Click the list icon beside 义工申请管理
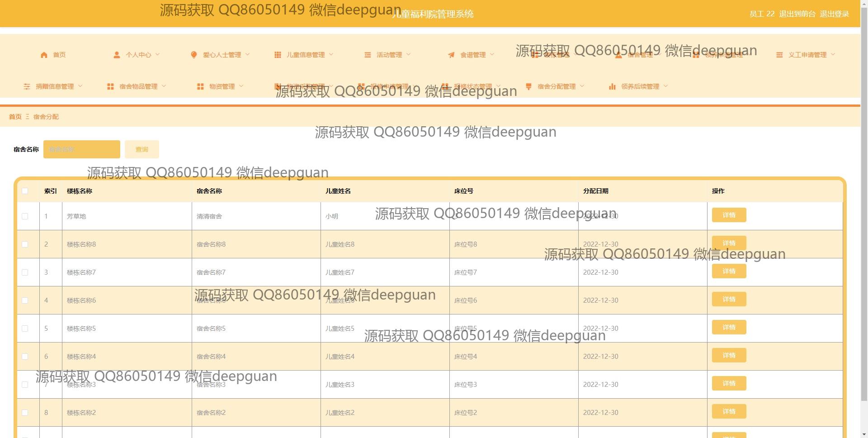 (x=779, y=55)
